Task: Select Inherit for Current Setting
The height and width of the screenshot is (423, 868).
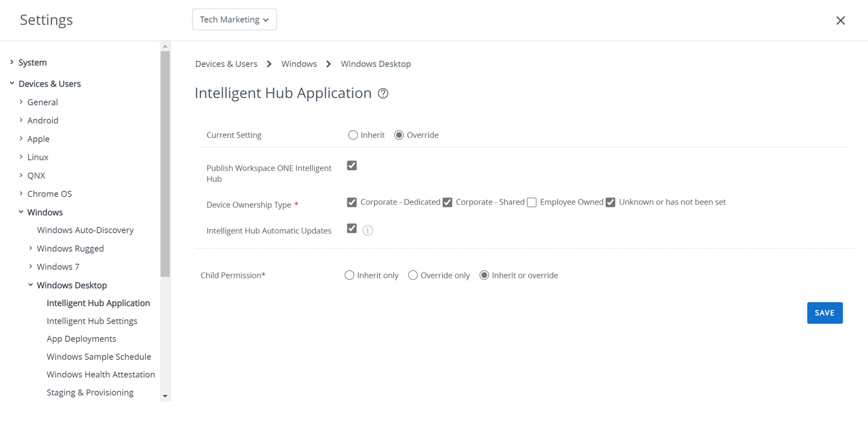Action: pos(353,135)
